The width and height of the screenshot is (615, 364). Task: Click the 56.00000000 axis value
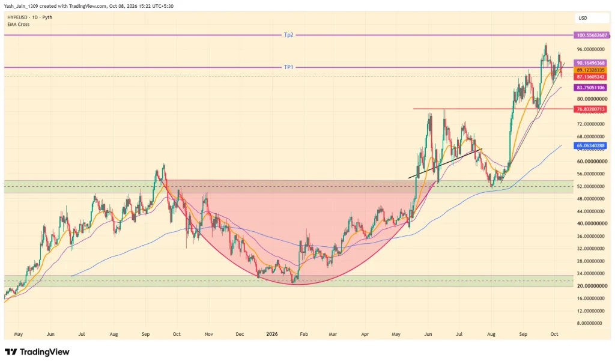592,174
